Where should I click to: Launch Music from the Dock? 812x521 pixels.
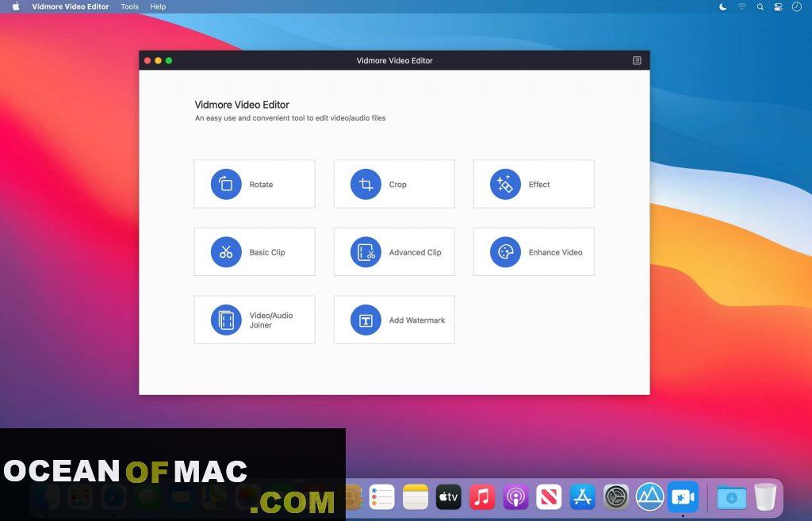pos(482,497)
